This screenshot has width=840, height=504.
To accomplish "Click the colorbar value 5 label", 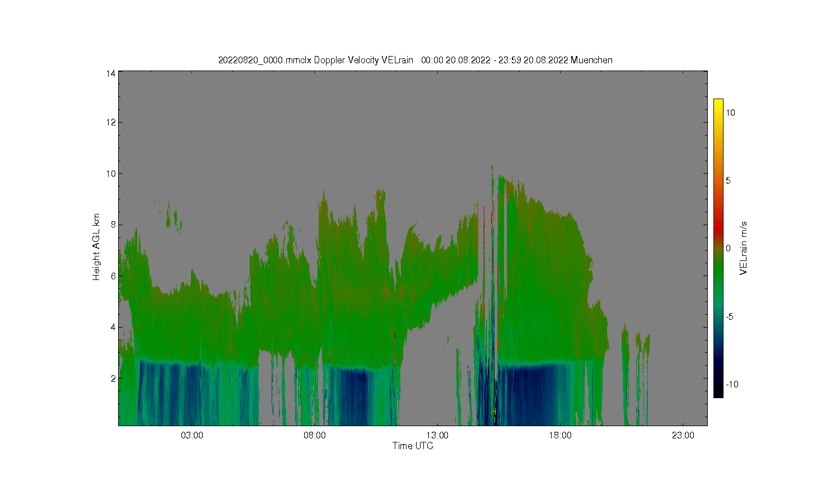I will (x=728, y=180).
